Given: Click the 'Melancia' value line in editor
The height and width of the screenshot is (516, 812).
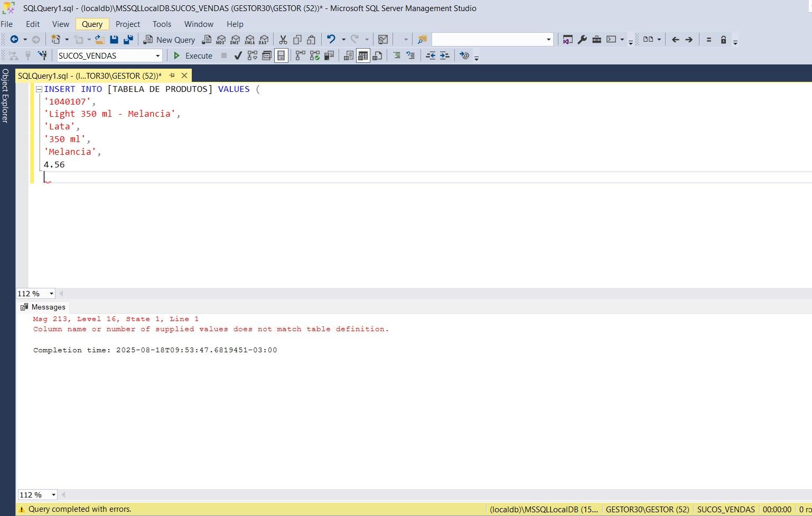Looking at the screenshot, I should (x=72, y=152).
